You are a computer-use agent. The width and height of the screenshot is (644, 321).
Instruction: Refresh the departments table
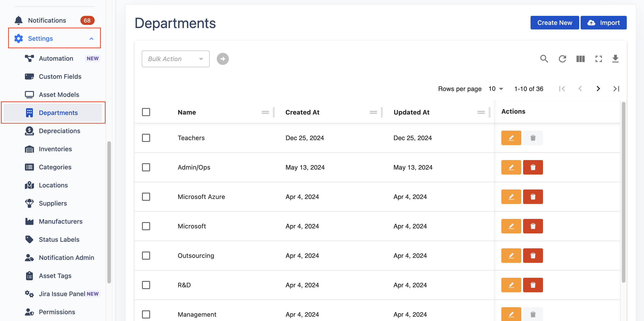[562, 59]
